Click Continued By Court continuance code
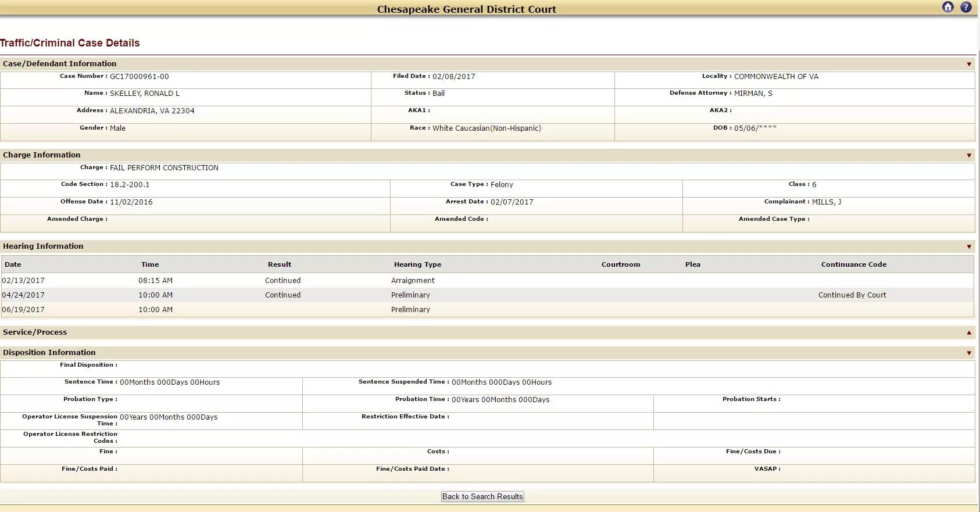This screenshot has width=980, height=512. (x=852, y=295)
